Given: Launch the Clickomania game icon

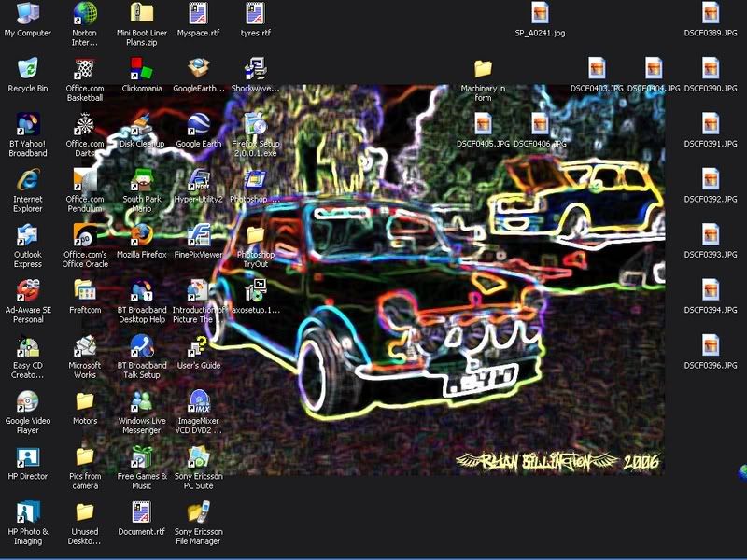Looking at the screenshot, I should click(x=142, y=68).
